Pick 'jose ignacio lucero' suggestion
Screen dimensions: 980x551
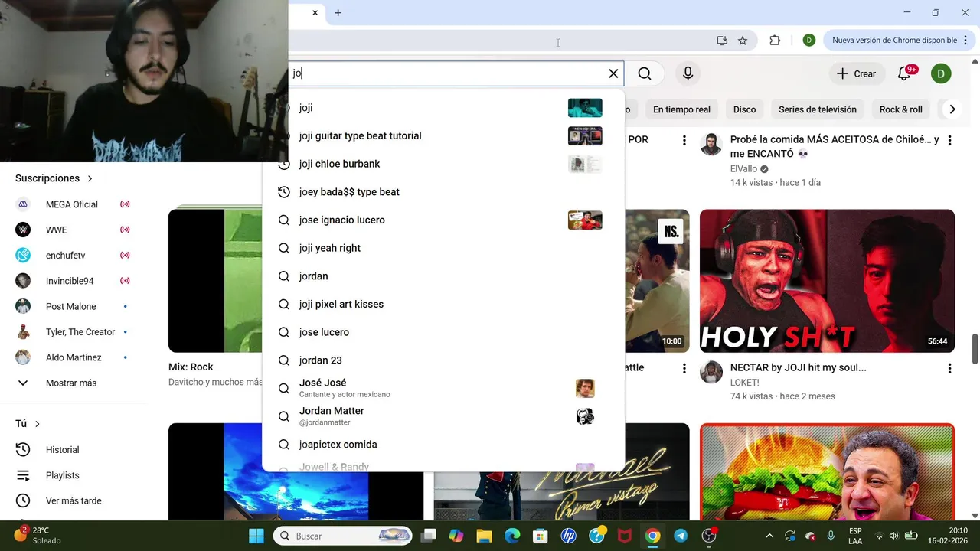point(444,220)
